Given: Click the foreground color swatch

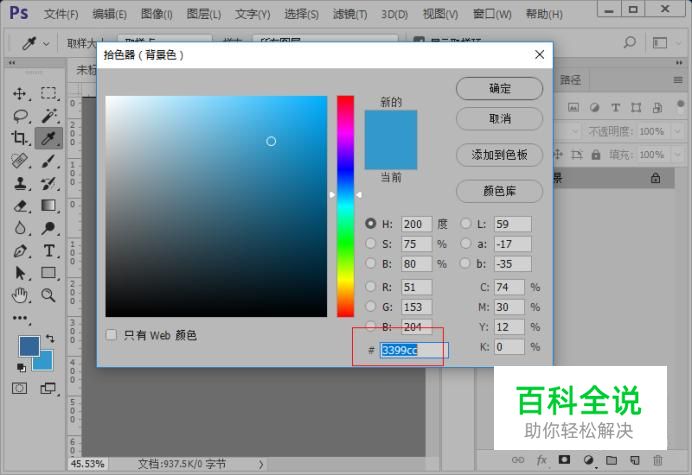Looking at the screenshot, I should pos(29,346).
